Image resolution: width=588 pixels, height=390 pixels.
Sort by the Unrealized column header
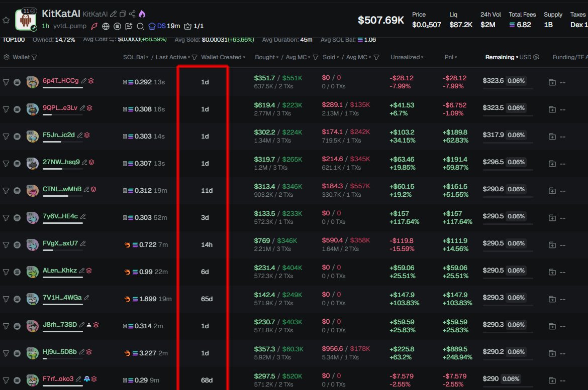click(407, 57)
